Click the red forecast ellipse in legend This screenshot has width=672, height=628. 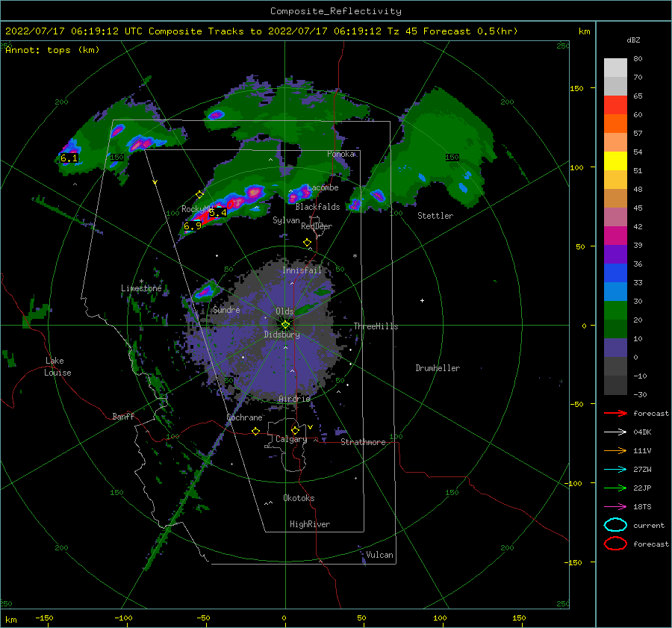click(x=615, y=544)
